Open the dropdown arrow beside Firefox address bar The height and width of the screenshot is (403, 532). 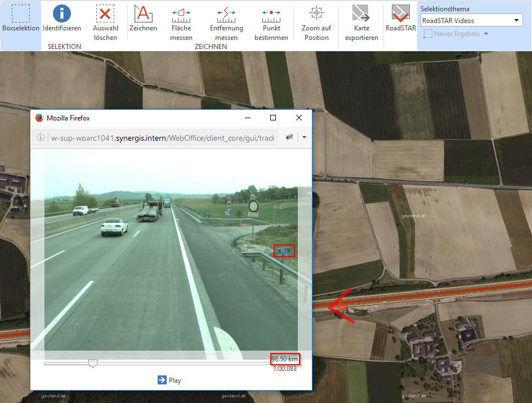[x=304, y=137]
